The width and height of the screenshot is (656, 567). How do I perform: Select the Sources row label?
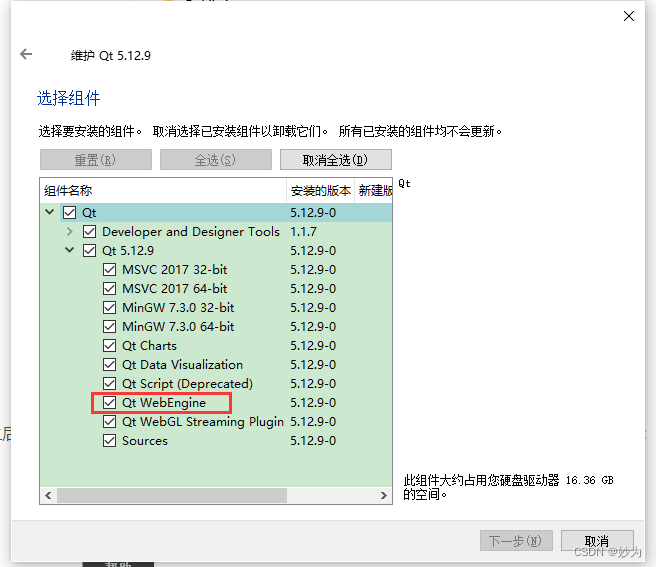(145, 441)
